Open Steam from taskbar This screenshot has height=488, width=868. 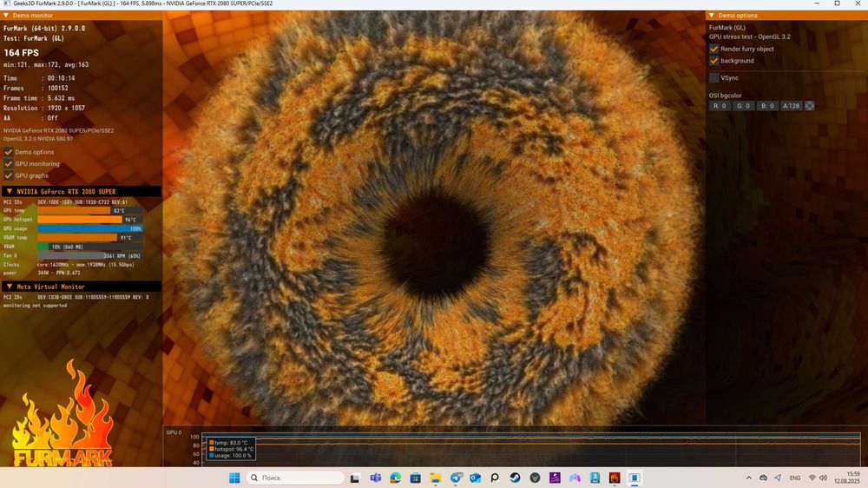(x=515, y=478)
